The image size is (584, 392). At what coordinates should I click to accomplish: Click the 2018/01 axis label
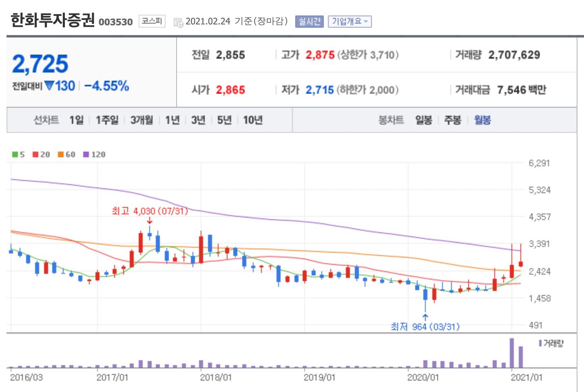(216, 377)
